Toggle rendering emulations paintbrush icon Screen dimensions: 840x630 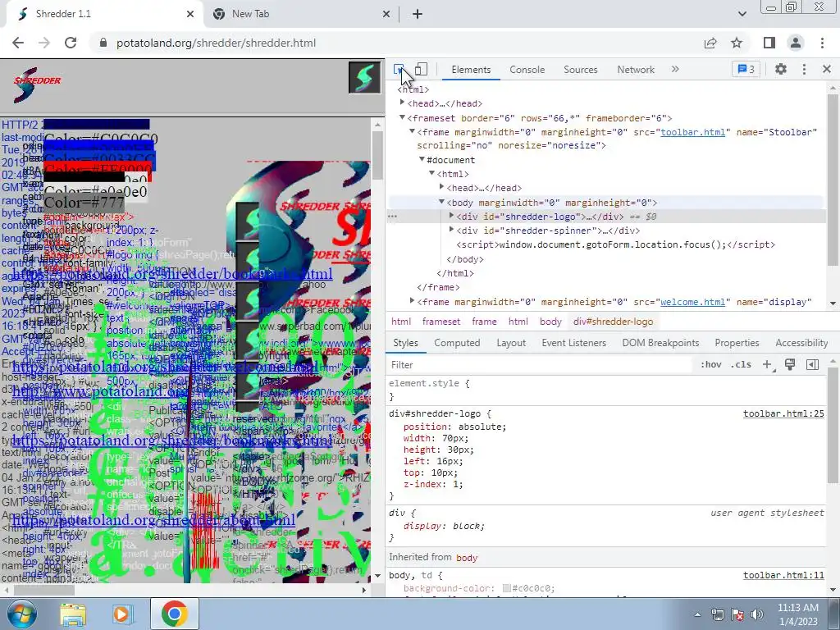tap(790, 365)
